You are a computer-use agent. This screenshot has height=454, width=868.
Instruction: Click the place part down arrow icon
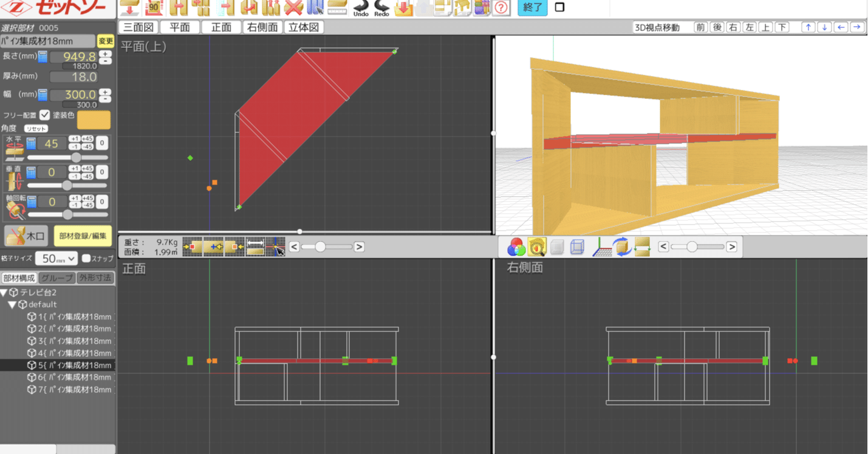(129, 8)
